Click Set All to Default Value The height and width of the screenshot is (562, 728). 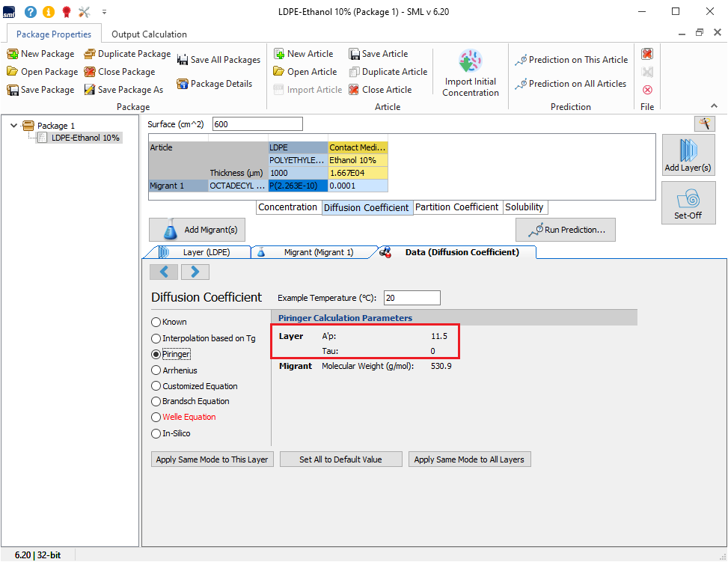pos(340,459)
